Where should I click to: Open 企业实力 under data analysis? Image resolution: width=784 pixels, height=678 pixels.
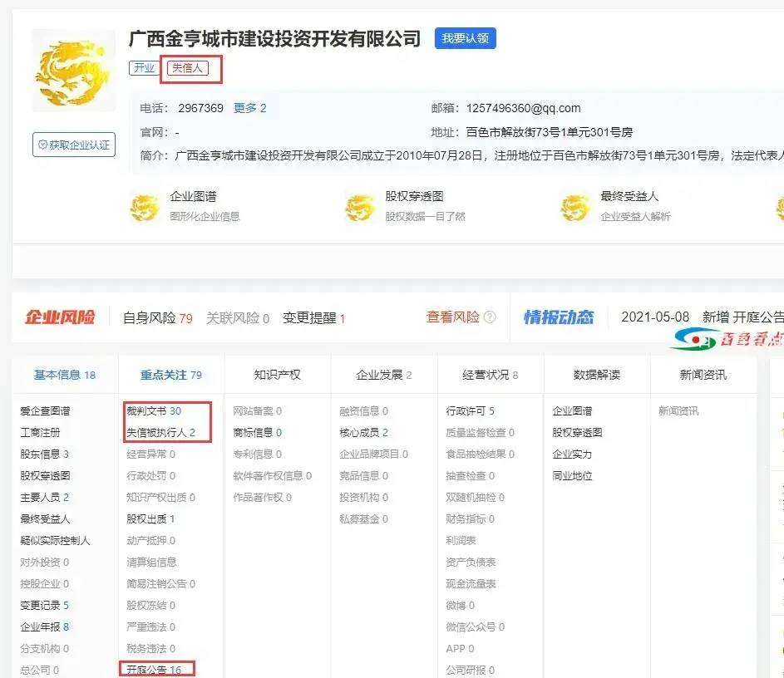click(x=572, y=454)
